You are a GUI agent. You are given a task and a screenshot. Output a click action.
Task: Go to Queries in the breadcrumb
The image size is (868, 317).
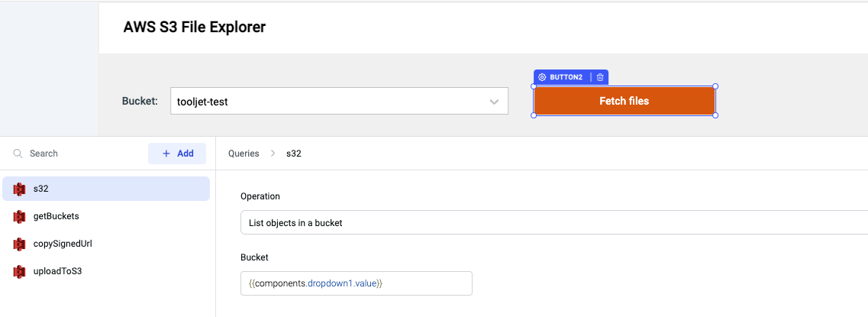(244, 154)
